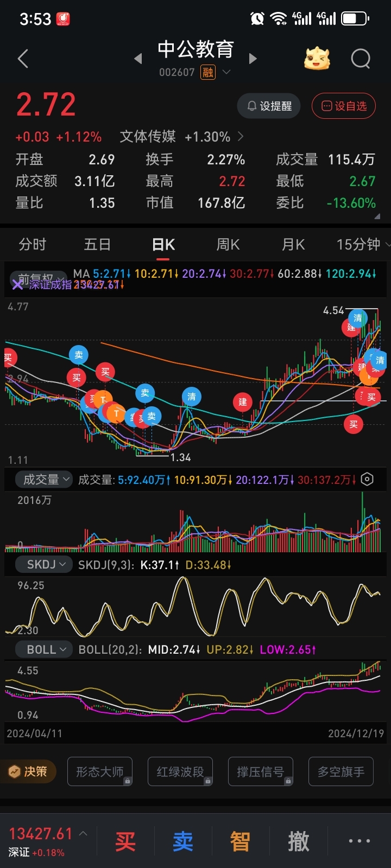
Task: Open search with the magnifier icon
Action: tap(361, 59)
